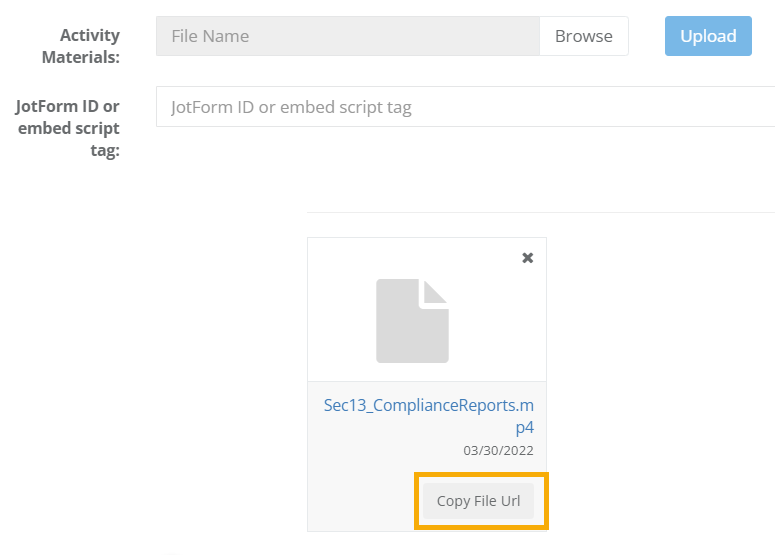Click the Copy File Url button
This screenshot has height=555, width=775.
[x=478, y=501]
